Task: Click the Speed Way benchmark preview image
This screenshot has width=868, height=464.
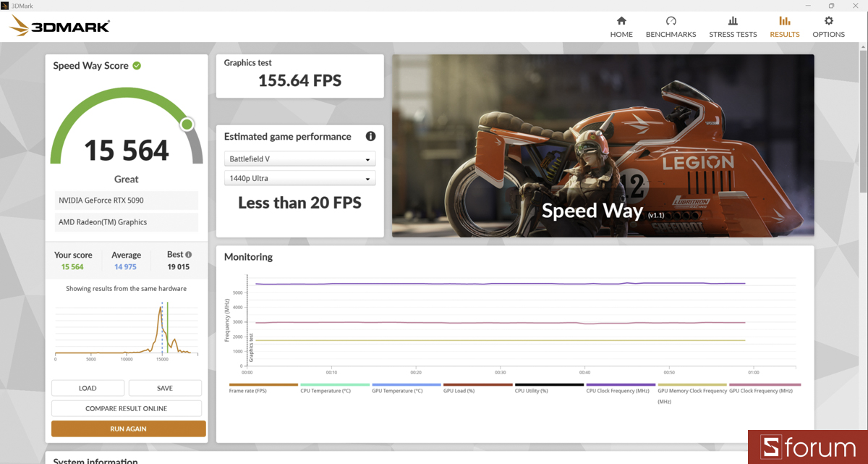Action: (603, 145)
